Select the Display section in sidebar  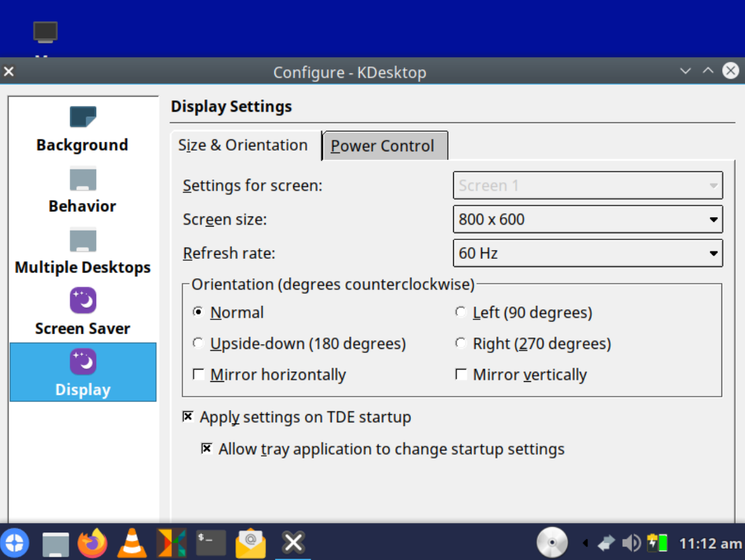(x=83, y=372)
